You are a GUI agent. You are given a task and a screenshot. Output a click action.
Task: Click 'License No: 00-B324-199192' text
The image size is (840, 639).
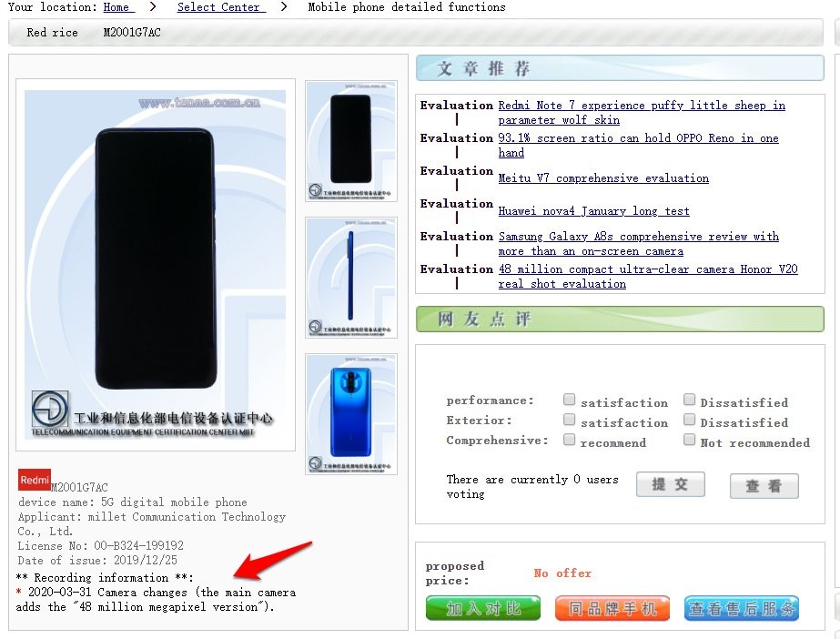(101, 546)
